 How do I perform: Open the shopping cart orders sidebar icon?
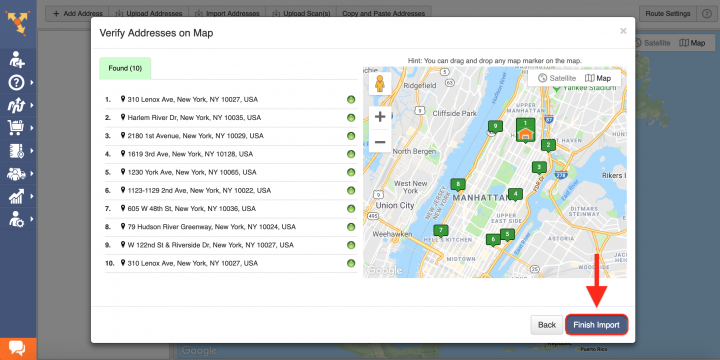coord(16,128)
